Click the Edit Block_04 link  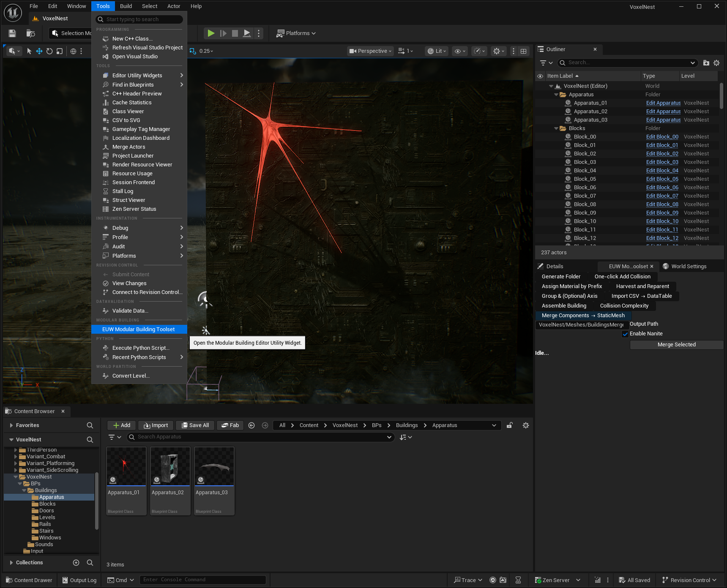click(x=662, y=171)
